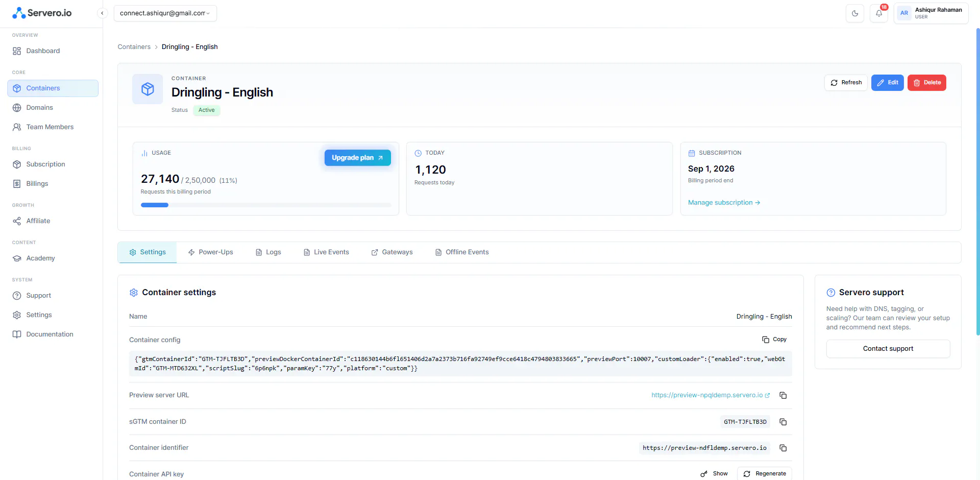
Task: Click the GTM-TJFLTB3D container ID value
Action: (745, 422)
